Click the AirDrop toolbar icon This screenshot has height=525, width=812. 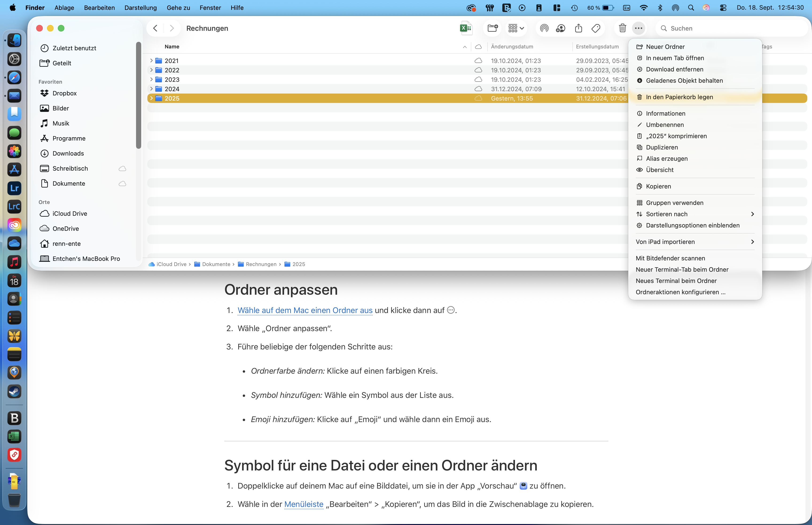point(544,28)
